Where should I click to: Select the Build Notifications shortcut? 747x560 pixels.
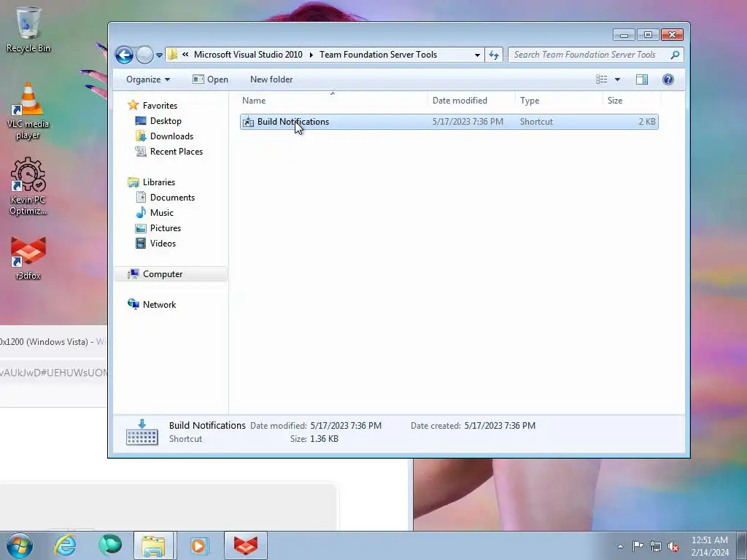pyautogui.click(x=449, y=122)
